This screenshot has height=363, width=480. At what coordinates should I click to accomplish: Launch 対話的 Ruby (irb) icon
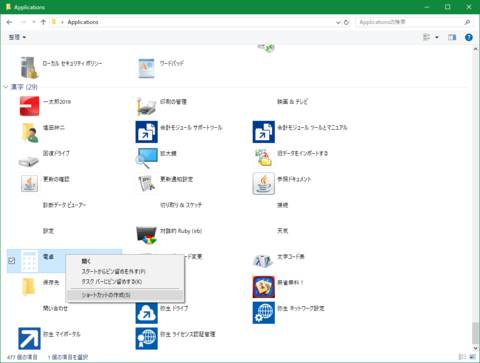146,235
